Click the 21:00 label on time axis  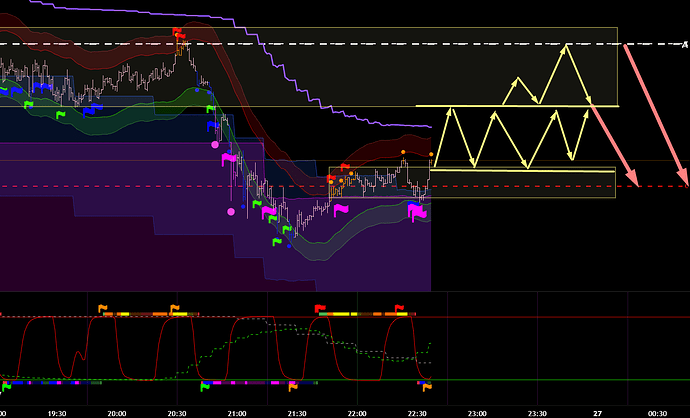pos(238,411)
